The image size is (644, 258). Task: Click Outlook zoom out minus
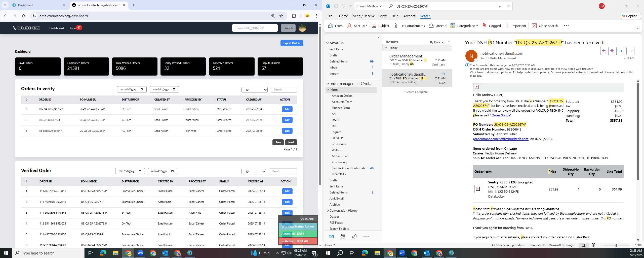601,245
